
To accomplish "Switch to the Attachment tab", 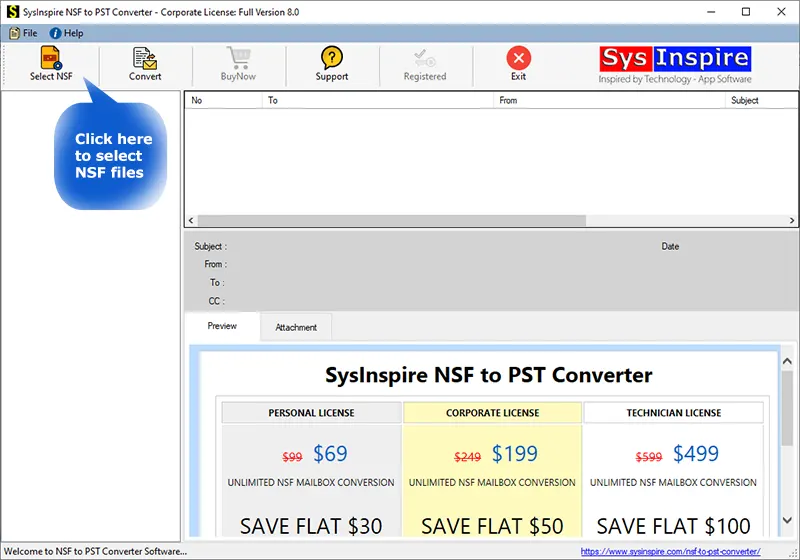I will point(296,327).
